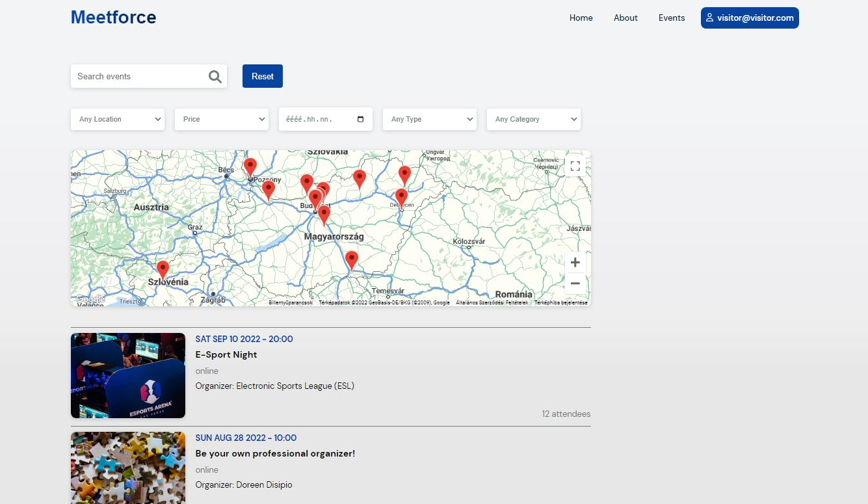
Task: Click Térképhiba bejelentése map link
Action: [561, 303]
